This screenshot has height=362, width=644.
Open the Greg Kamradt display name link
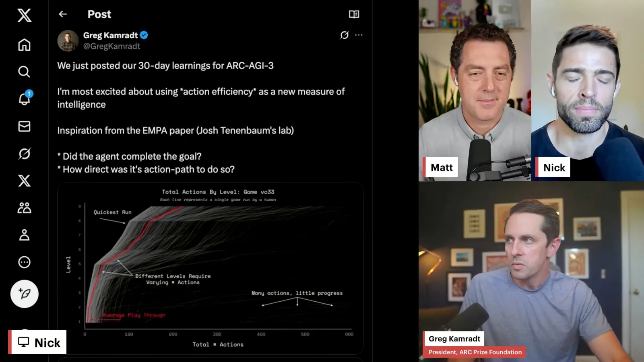coord(110,35)
